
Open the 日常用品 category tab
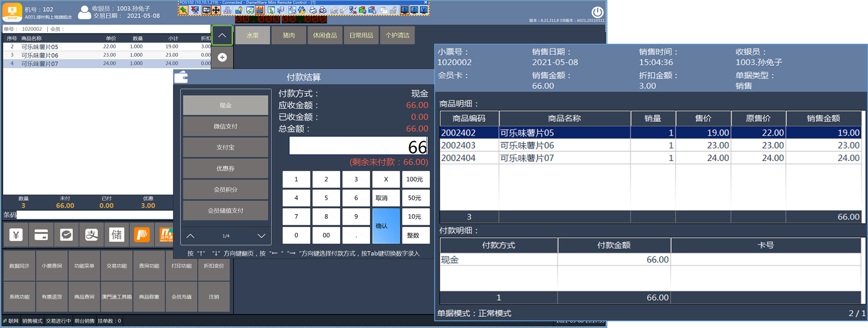point(361,35)
